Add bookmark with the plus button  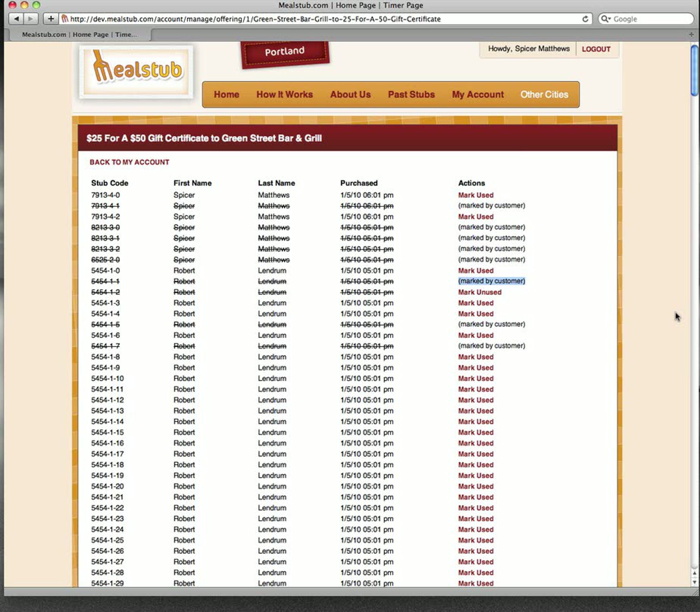pyautogui.click(x=51, y=19)
